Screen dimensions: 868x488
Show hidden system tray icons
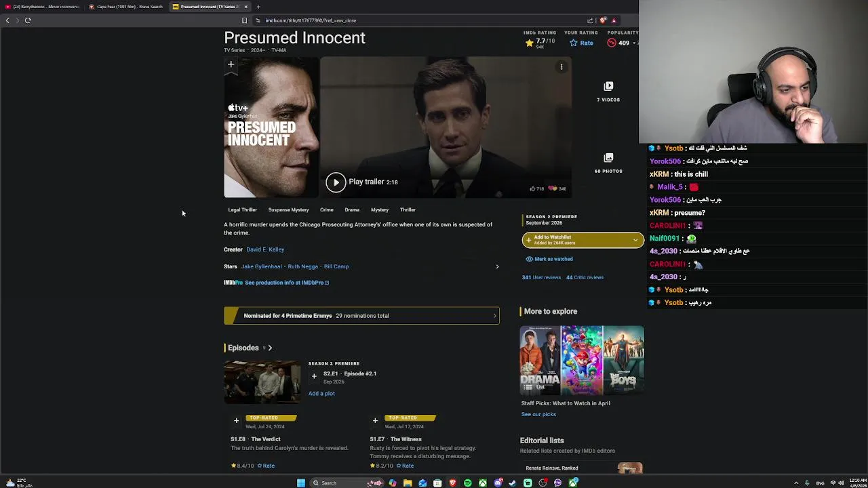pos(796,483)
